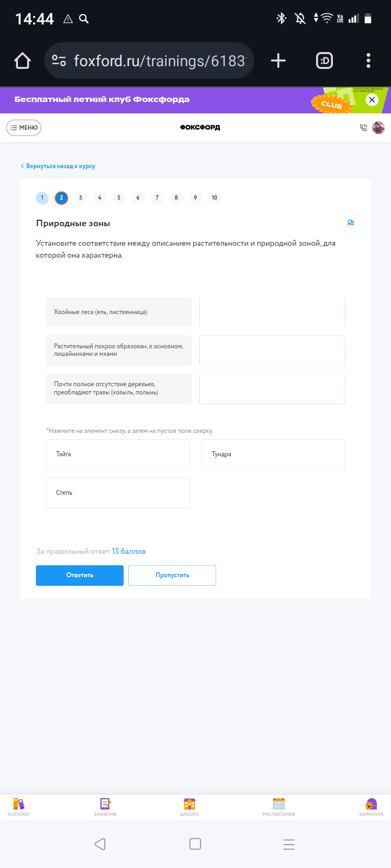The image size is (391, 868).
Task: Go to question number 10
Action: coord(215,197)
